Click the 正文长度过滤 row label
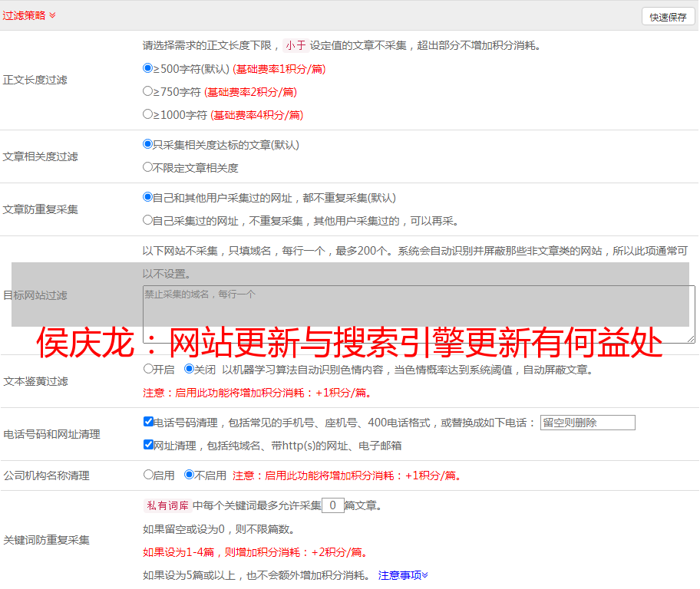 35,80
